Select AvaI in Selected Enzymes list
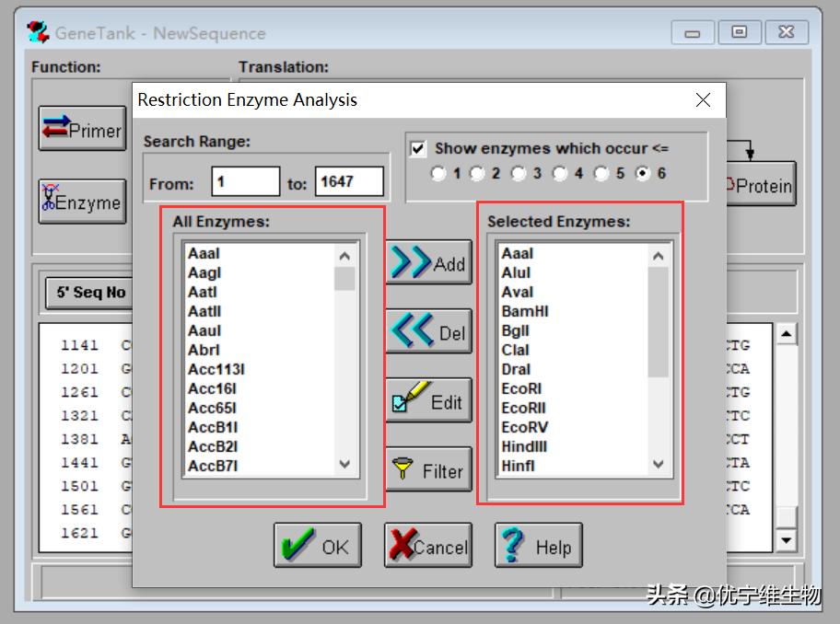Image resolution: width=840 pixels, height=624 pixels. [x=518, y=292]
